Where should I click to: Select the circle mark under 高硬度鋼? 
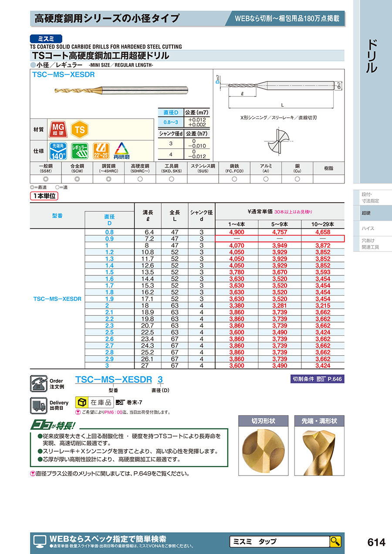pyautogui.click(x=140, y=179)
